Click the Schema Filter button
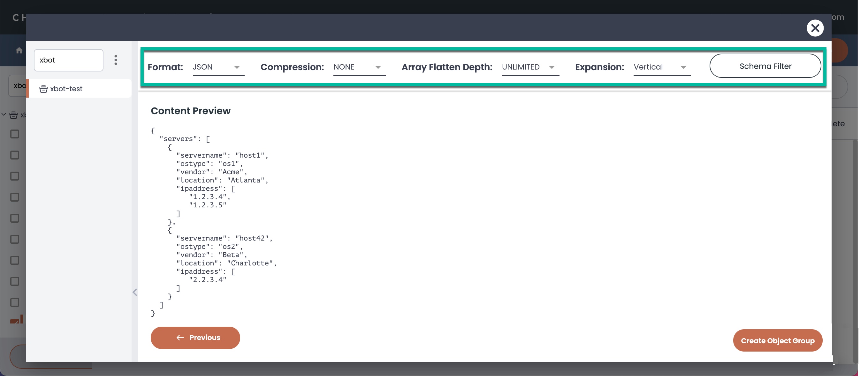The height and width of the screenshot is (379, 868). (765, 66)
